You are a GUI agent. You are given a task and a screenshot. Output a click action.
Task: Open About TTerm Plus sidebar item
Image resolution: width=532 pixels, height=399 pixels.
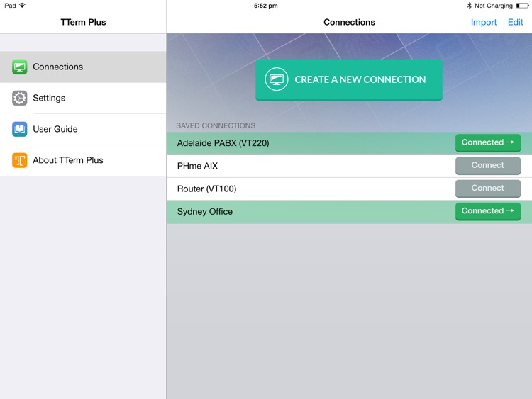pos(83,160)
